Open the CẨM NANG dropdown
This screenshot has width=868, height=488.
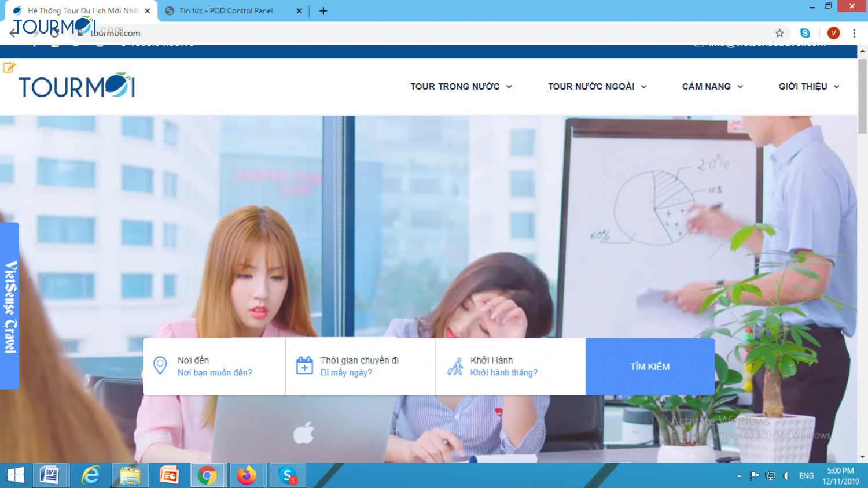point(712,87)
